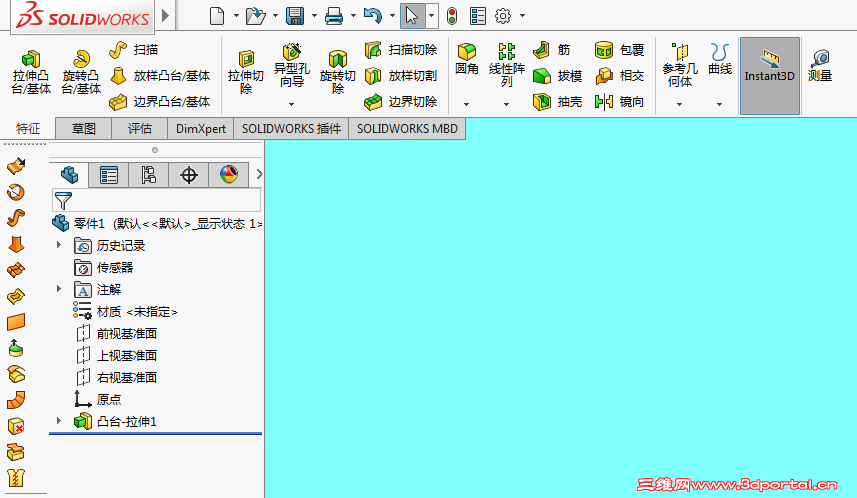Expand the 注解 tree node
This screenshot has width=857, height=498.
(x=59, y=289)
